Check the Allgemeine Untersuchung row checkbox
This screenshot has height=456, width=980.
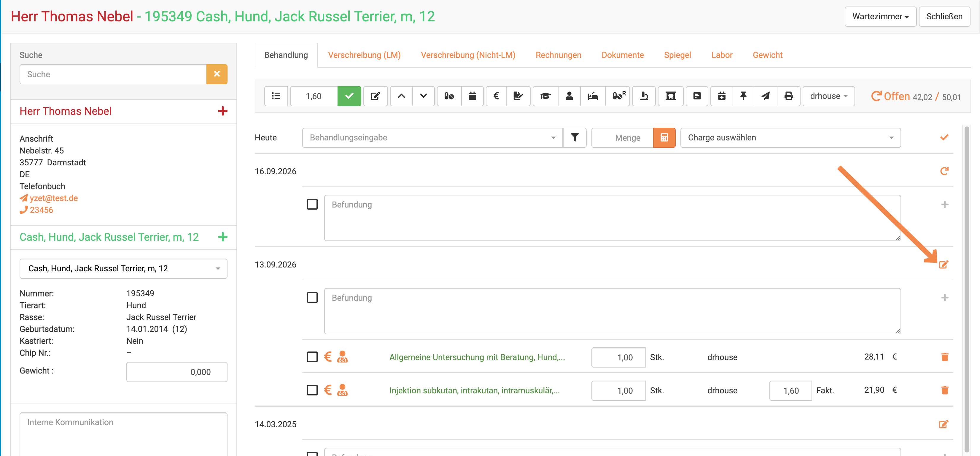[x=312, y=357]
